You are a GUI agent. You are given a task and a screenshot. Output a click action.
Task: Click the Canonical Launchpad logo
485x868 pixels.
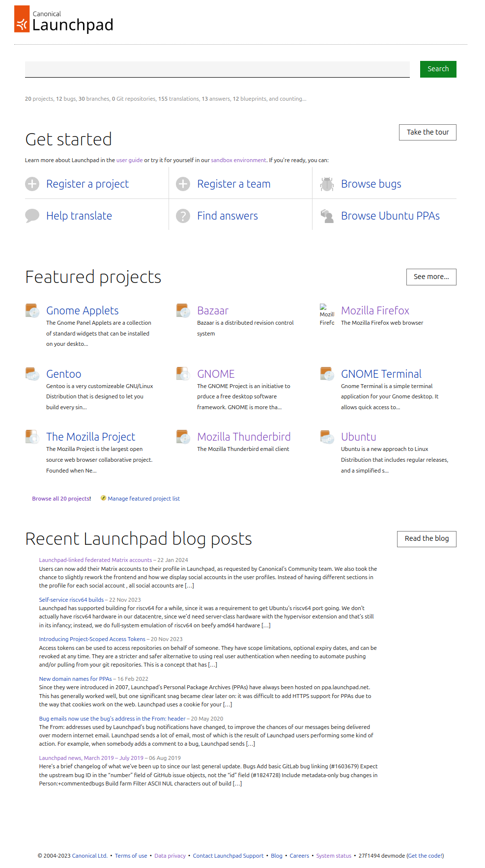(x=64, y=20)
